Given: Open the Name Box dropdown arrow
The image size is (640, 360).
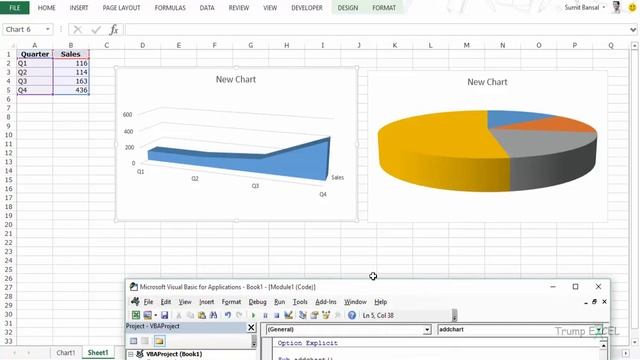Looking at the screenshot, I should (47, 29).
